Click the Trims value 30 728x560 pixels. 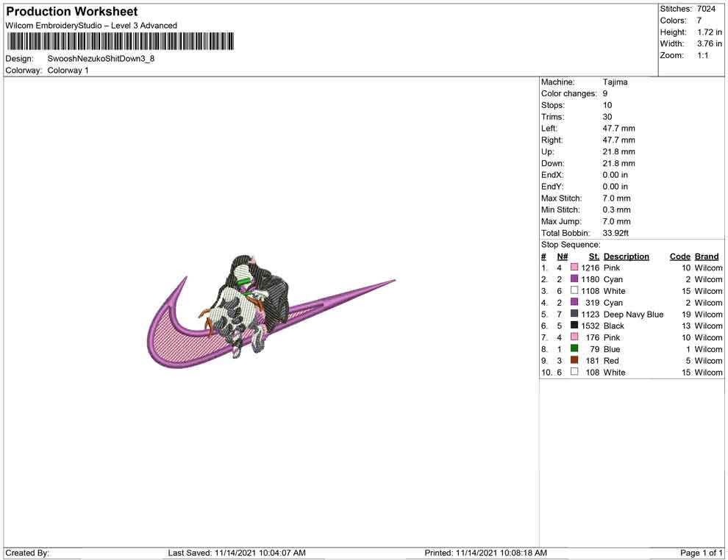tap(607, 117)
